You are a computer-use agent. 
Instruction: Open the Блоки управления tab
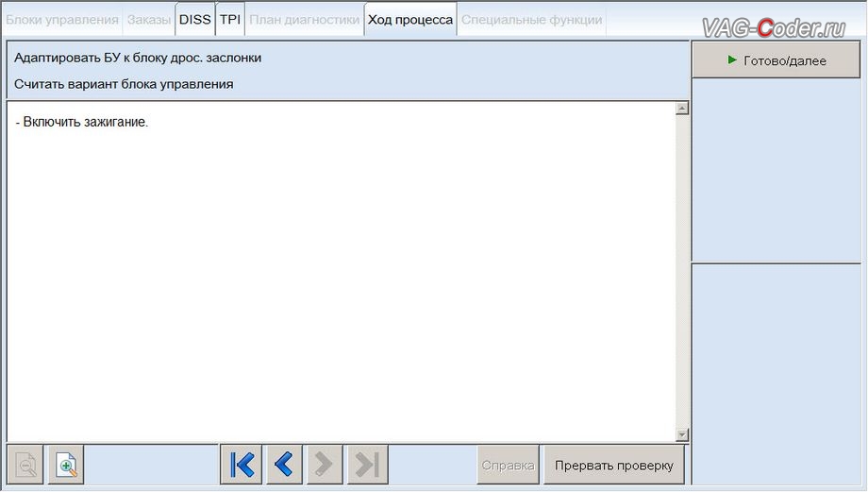(62, 20)
